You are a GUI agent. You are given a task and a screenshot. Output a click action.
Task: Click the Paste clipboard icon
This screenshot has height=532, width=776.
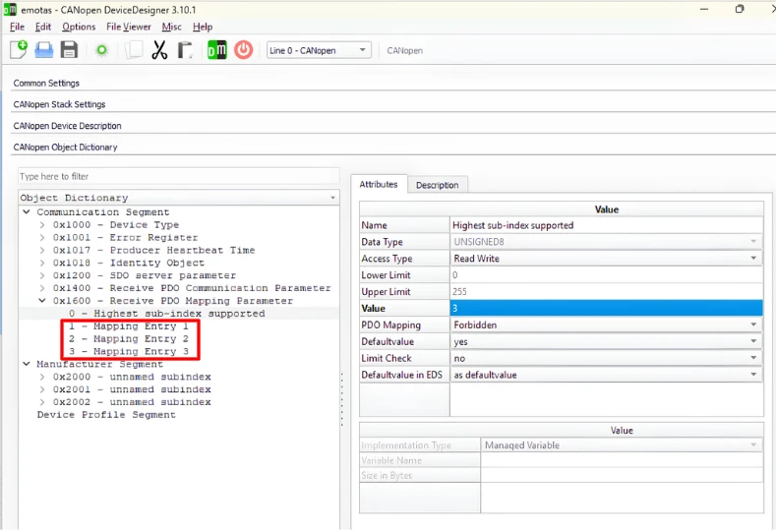pyautogui.click(x=185, y=50)
